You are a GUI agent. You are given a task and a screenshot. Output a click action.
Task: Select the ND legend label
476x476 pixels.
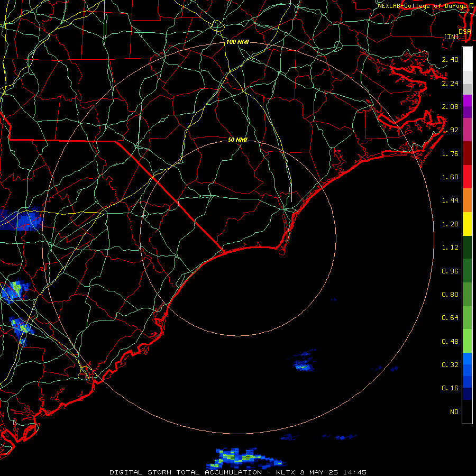click(x=454, y=412)
